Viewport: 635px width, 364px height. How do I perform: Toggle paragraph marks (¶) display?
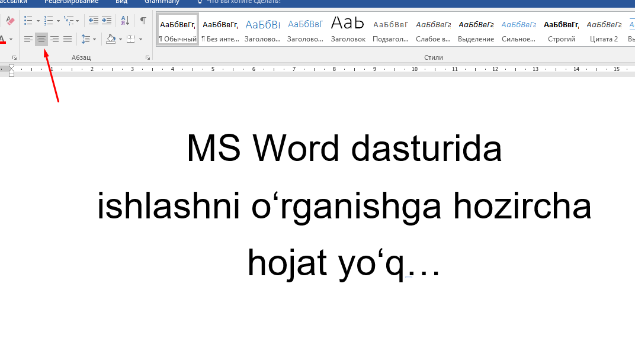point(143,21)
